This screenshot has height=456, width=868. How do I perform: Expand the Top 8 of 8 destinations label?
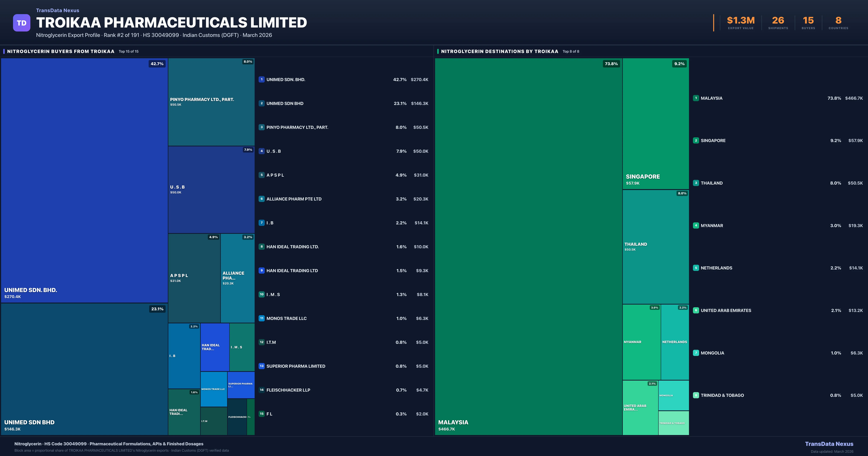tap(571, 51)
